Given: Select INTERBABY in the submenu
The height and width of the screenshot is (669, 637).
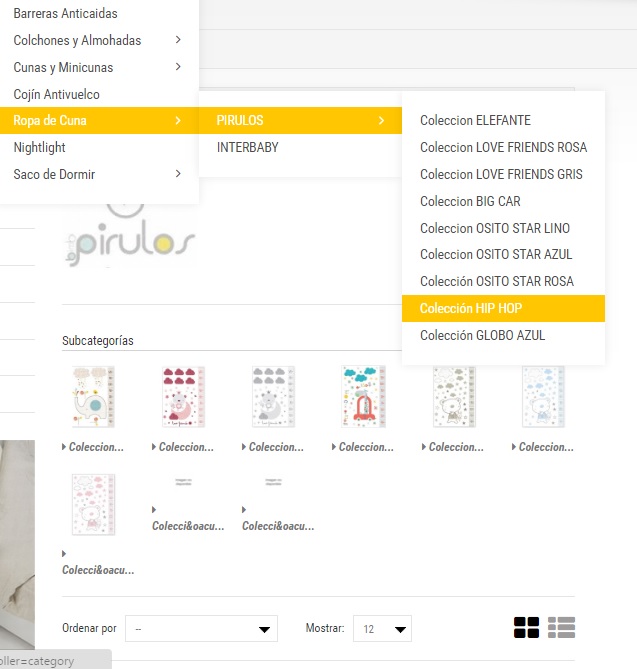Looking at the screenshot, I should click(x=247, y=147).
